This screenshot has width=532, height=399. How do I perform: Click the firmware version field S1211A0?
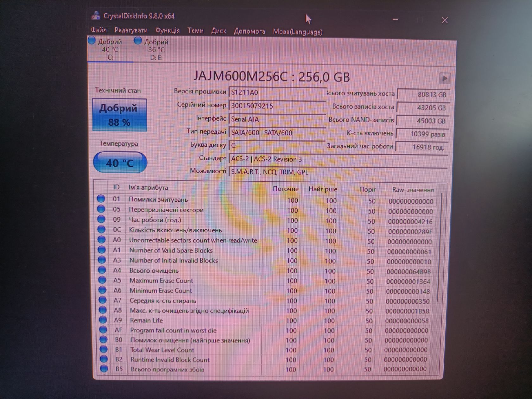pyautogui.click(x=277, y=92)
